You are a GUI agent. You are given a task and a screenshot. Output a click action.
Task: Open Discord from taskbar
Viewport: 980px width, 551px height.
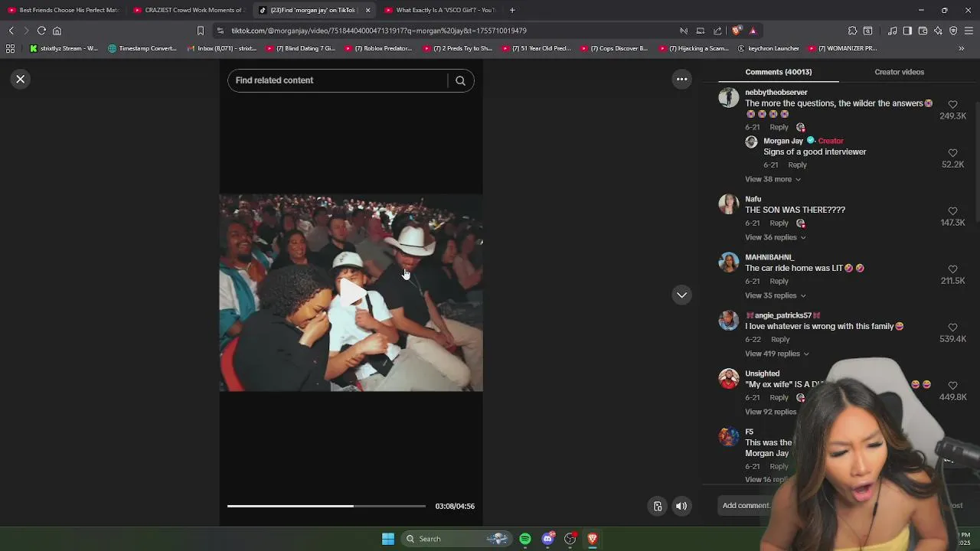(547, 539)
